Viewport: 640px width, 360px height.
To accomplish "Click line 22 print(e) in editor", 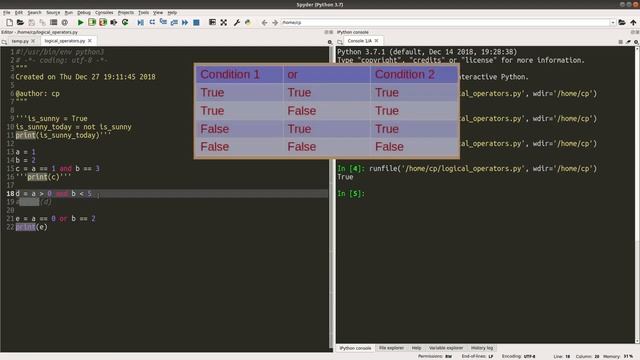I will point(31,227).
